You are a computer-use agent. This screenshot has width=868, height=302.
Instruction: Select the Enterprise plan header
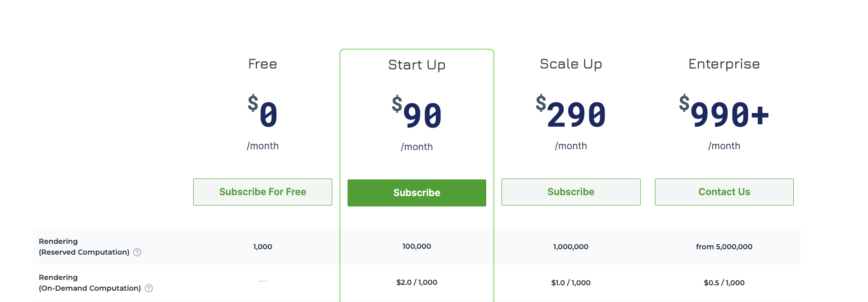tap(723, 64)
